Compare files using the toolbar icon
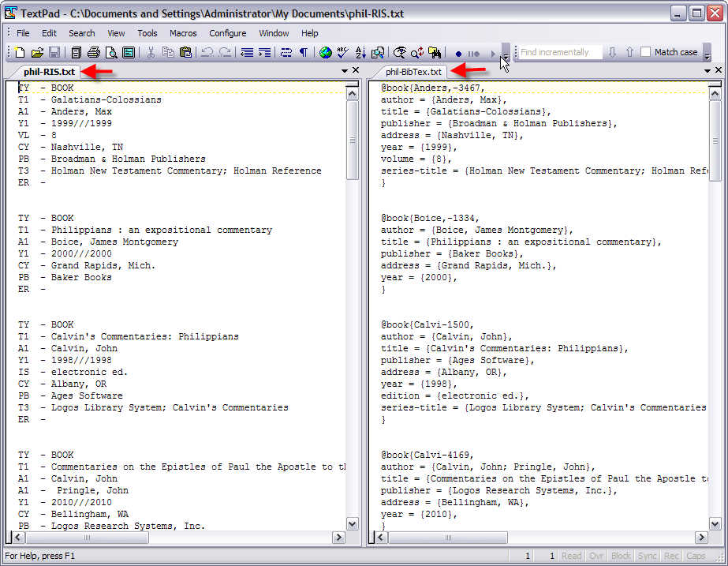 point(378,53)
